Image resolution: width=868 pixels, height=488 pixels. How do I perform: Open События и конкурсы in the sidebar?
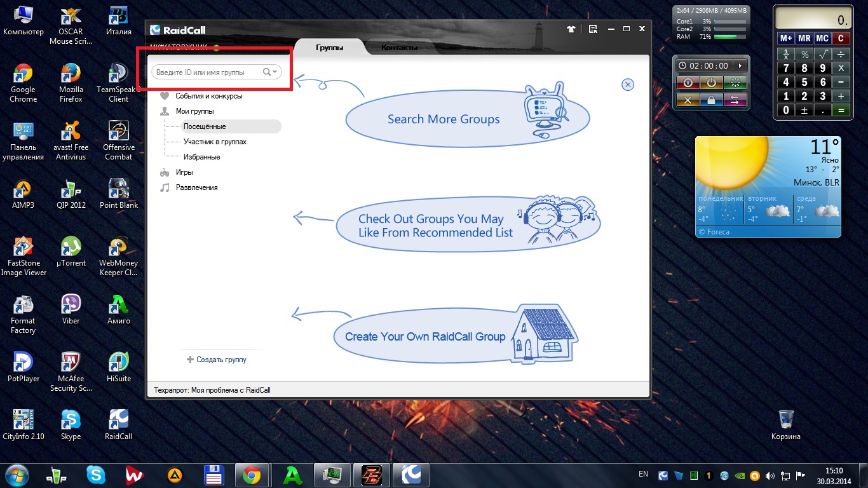[208, 96]
